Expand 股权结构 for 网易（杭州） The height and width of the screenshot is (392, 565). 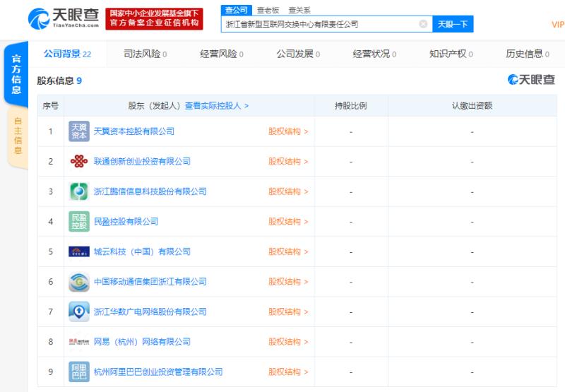point(288,342)
